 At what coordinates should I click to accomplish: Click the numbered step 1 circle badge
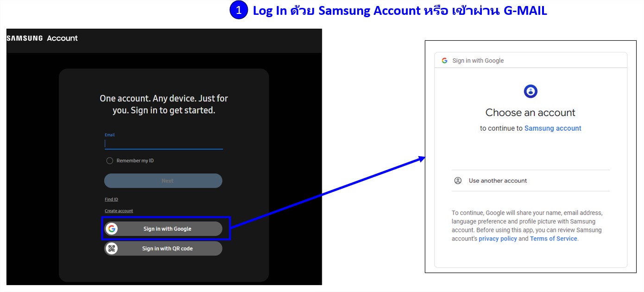pos(239,11)
